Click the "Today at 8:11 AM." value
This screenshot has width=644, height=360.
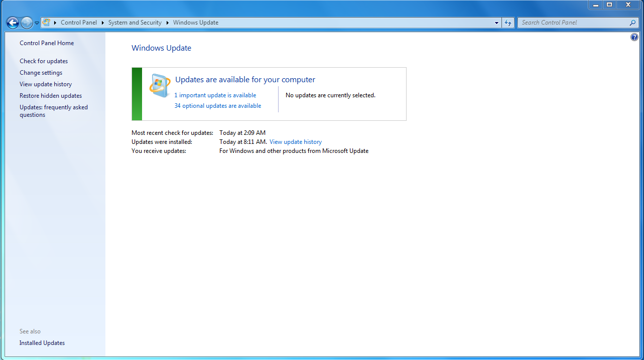pyautogui.click(x=243, y=142)
